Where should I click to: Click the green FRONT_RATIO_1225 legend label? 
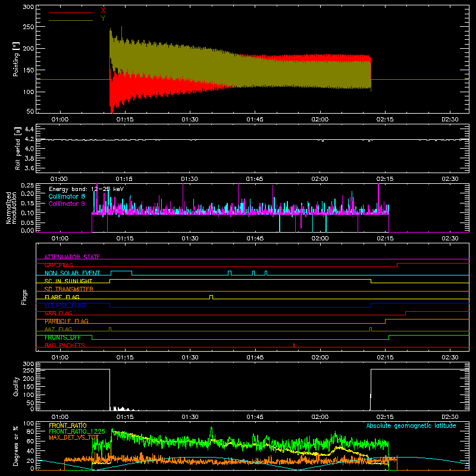click(x=77, y=431)
